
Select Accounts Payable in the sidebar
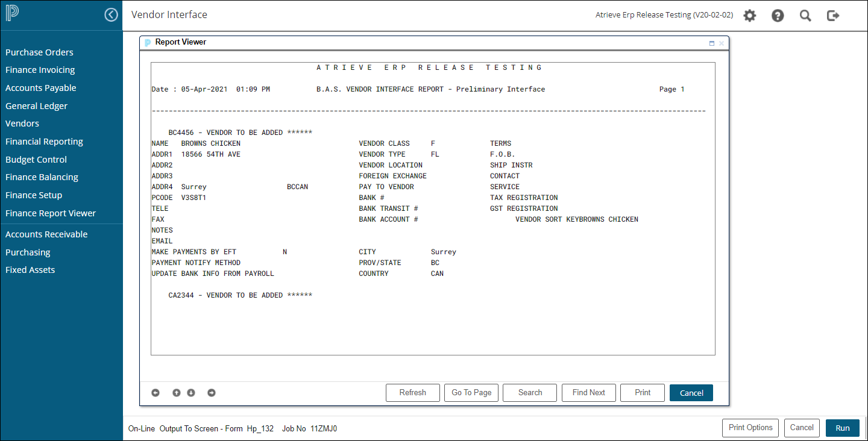click(x=41, y=88)
